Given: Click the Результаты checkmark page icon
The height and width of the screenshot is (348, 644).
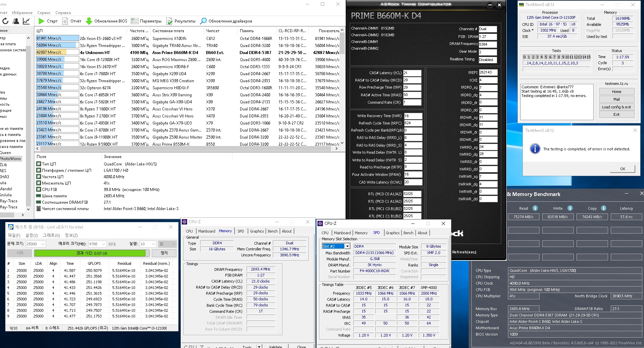Looking at the screenshot, I should 169,21.
